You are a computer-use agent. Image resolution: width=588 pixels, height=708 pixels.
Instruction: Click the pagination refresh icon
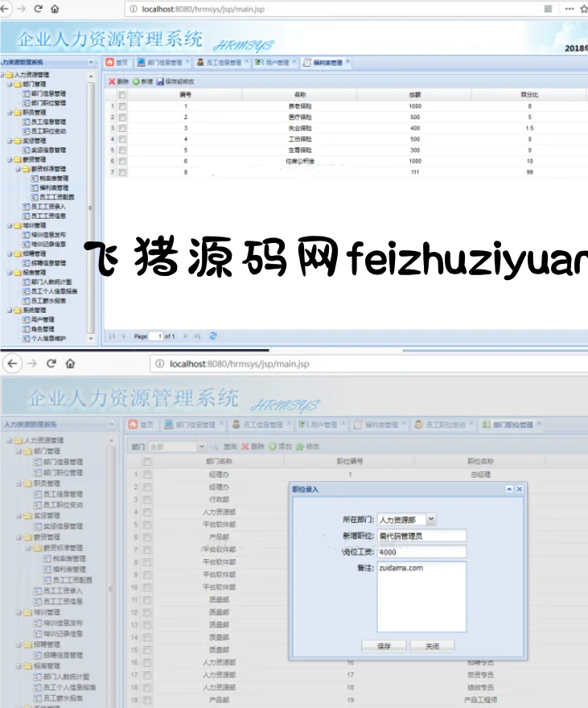[212, 335]
